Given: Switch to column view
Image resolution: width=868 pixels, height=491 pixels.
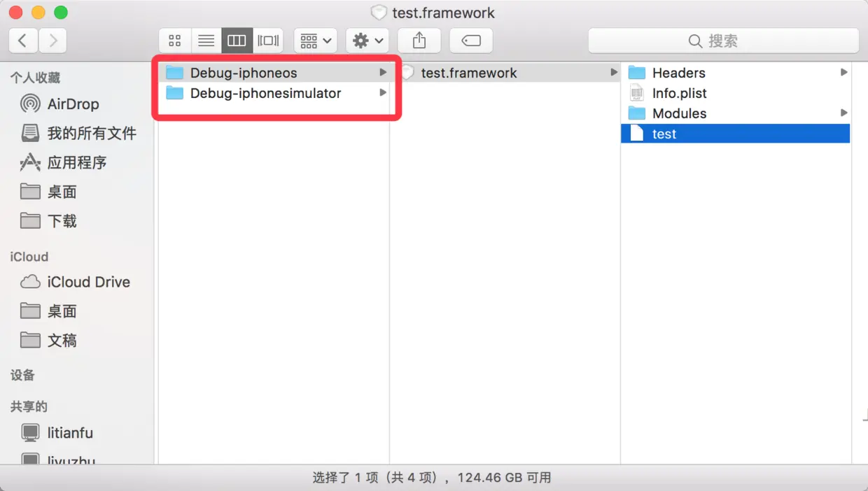Looking at the screenshot, I should 237,41.
